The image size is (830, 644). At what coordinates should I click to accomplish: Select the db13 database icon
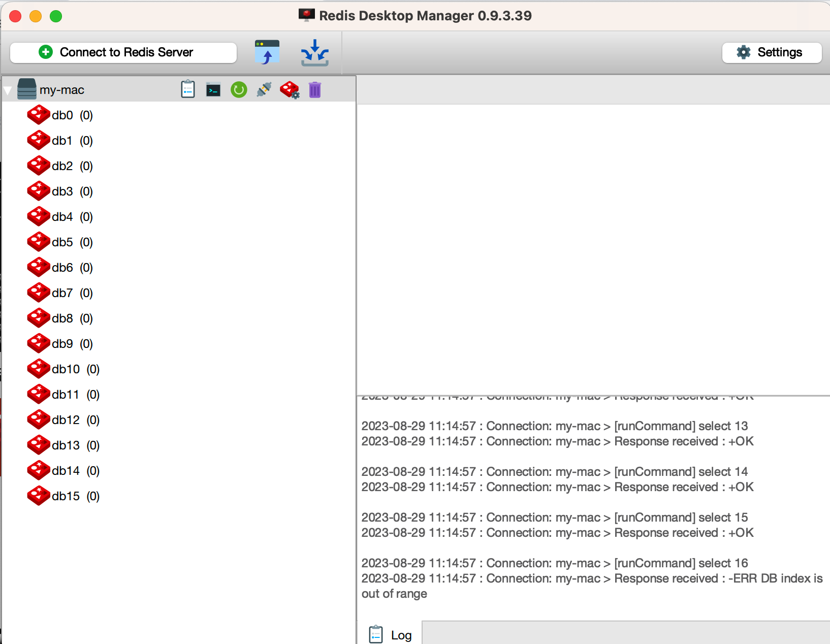click(39, 445)
